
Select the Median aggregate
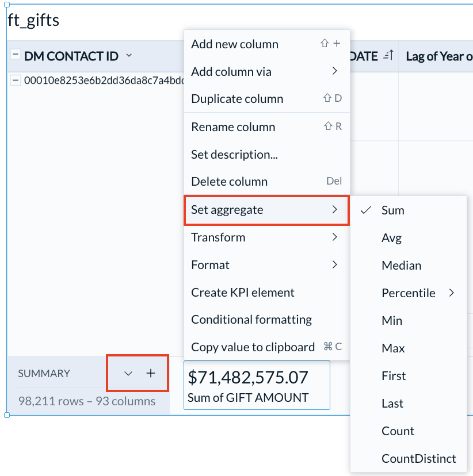click(409, 266)
